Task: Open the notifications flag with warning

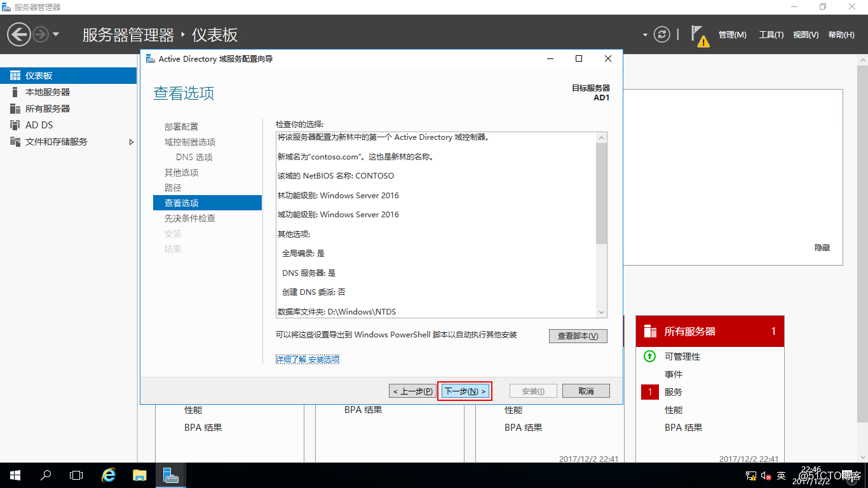Action: pos(700,36)
